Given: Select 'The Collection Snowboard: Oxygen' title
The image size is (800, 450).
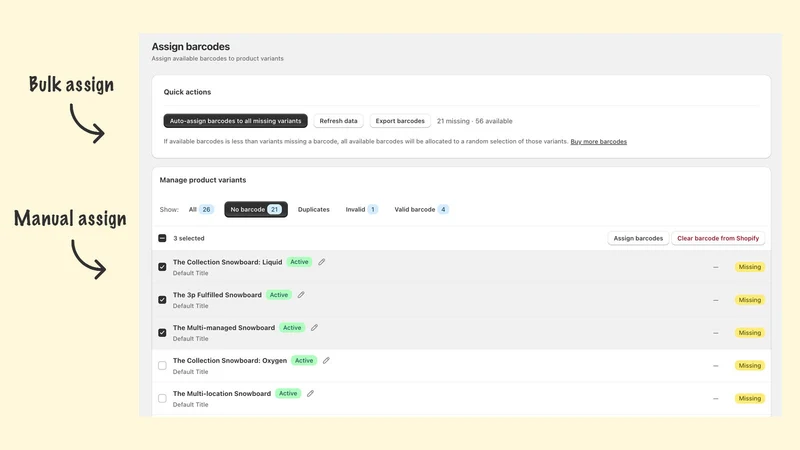Looking at the screenshot, I should coord(230,360).
